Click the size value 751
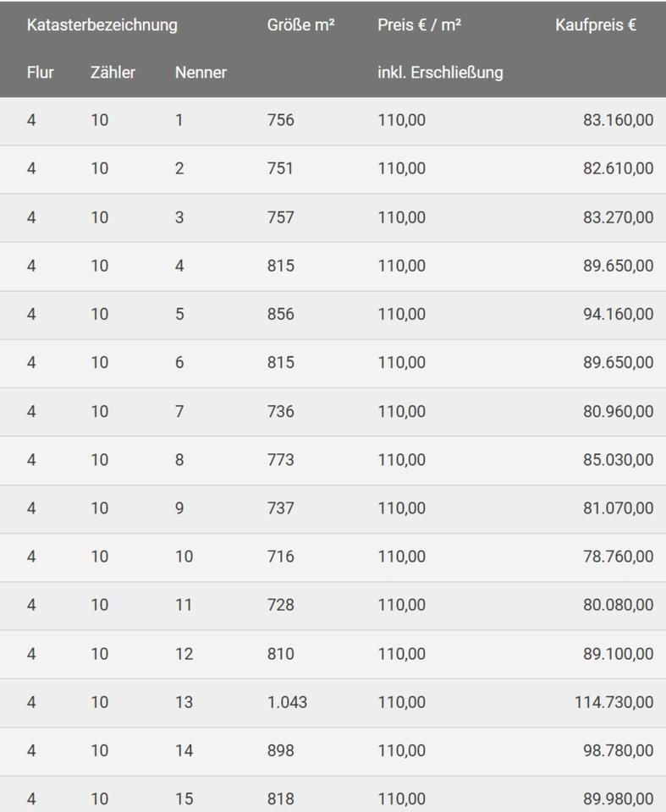 coord(280,168)
